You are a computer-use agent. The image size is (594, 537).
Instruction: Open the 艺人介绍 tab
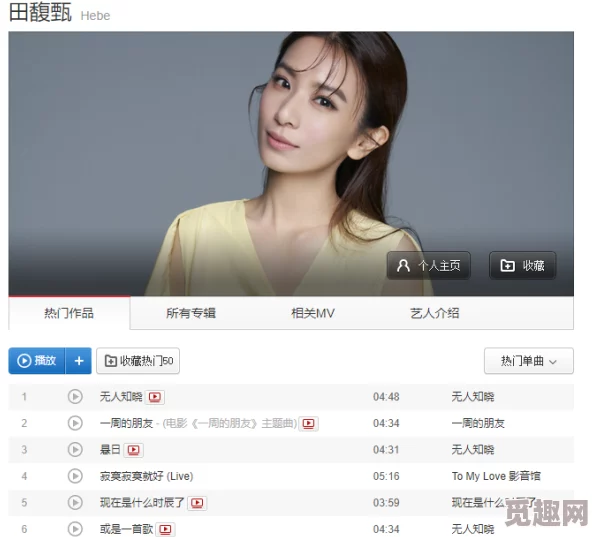pyautogui.click(x=435, y=313)
